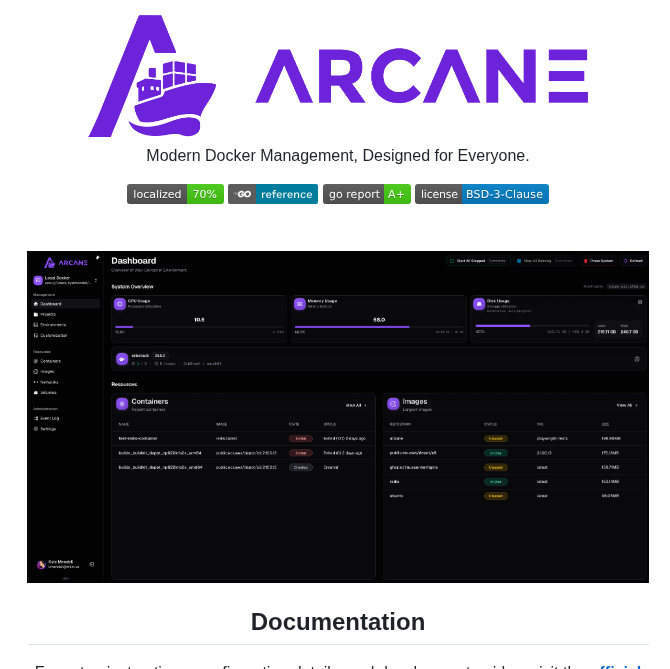The height and width of the screenshot is (669, 670).
Task: Open Containers in the sidebar
Action: [66, 361]
